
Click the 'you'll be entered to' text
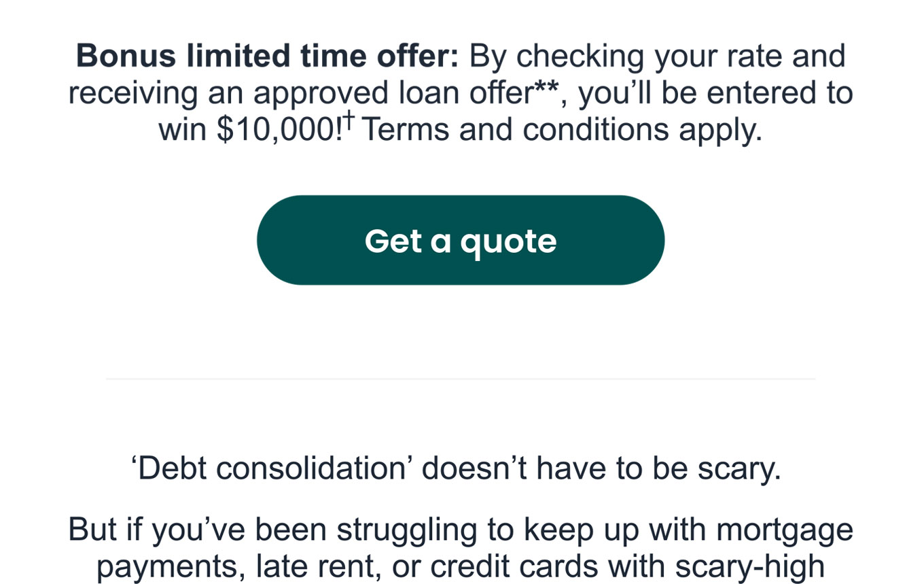[x=717, y=93]
